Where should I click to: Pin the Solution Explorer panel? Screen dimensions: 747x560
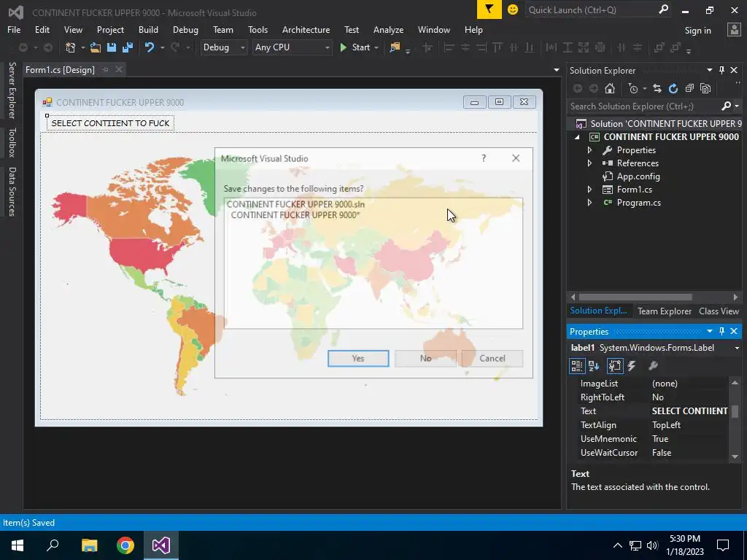721,70
